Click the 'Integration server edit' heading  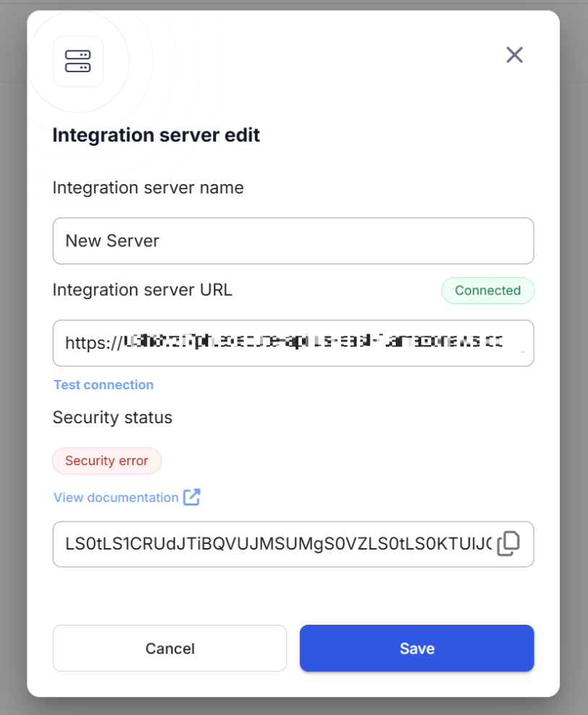pyautogui.click(x=156, y=135)
